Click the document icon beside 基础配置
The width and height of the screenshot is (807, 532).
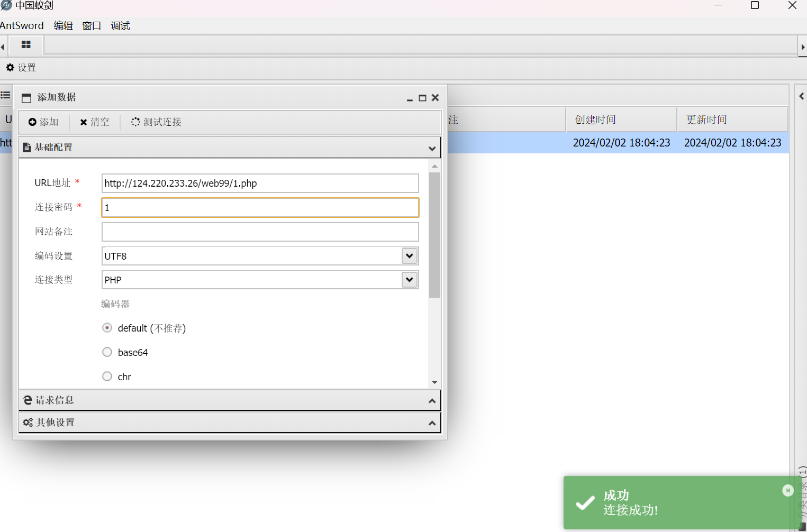click(27, 147)
